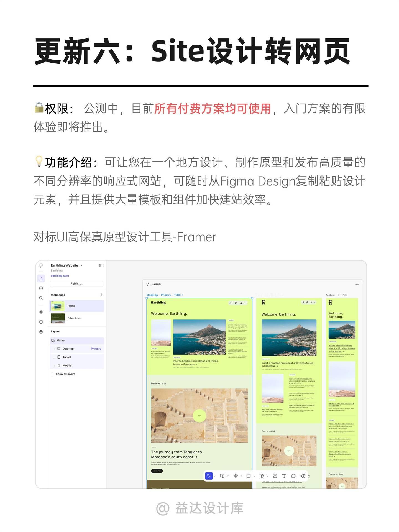Click the Desktop · Primary · 1280 label

165,295
